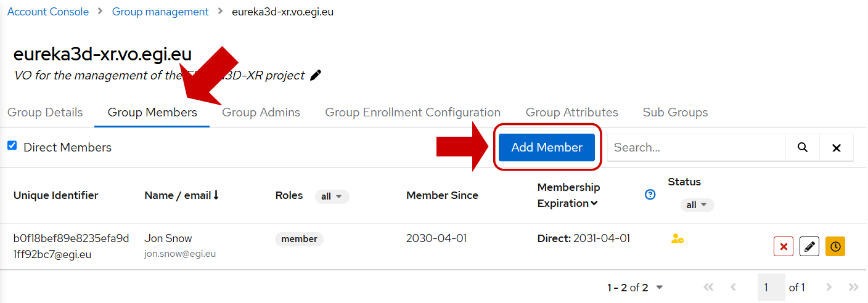Open the '1 - 2 of 2' per-page dropdown

635,288
